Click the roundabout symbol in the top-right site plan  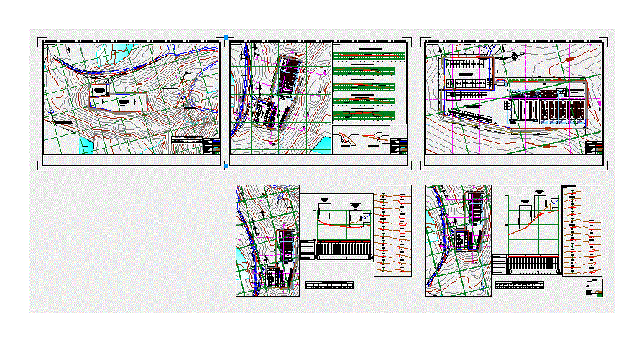click(515, 55)
